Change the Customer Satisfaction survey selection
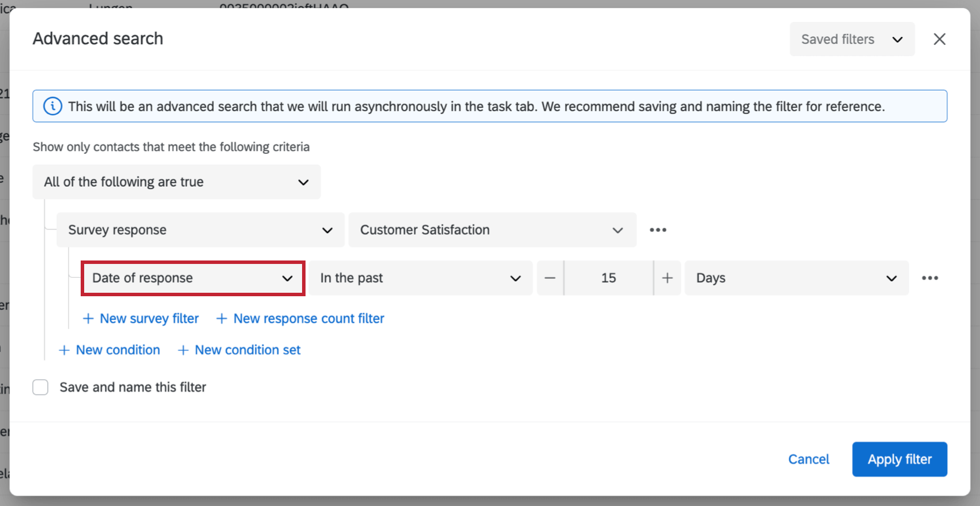980x506 pixels. (492, 230)
